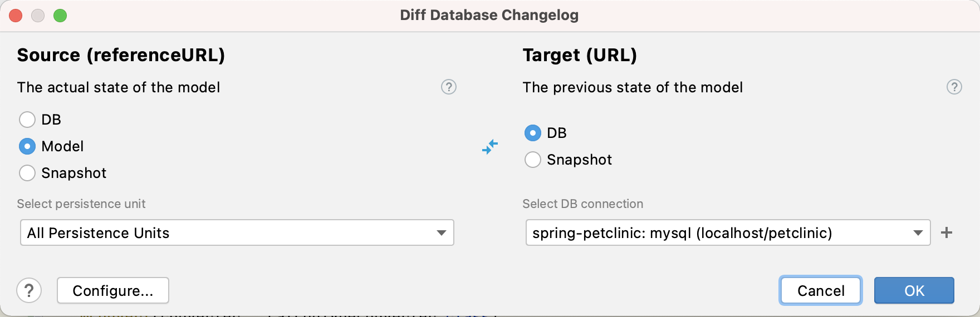Click the persistence unit dropdown arrow
This screenshot has height=317, width=980.
[442, 232]
